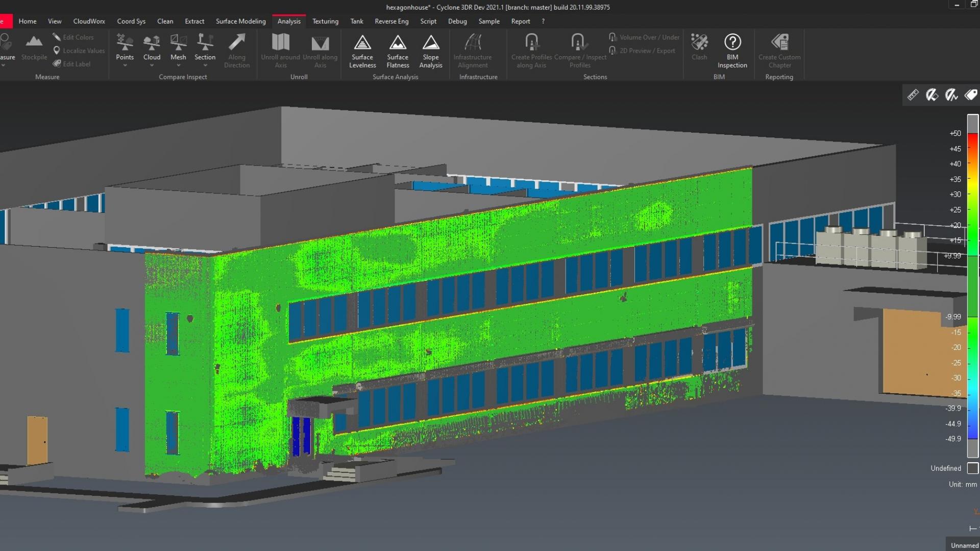
Task: Open the BIM Inspection tool
Action: coord(732,51)
